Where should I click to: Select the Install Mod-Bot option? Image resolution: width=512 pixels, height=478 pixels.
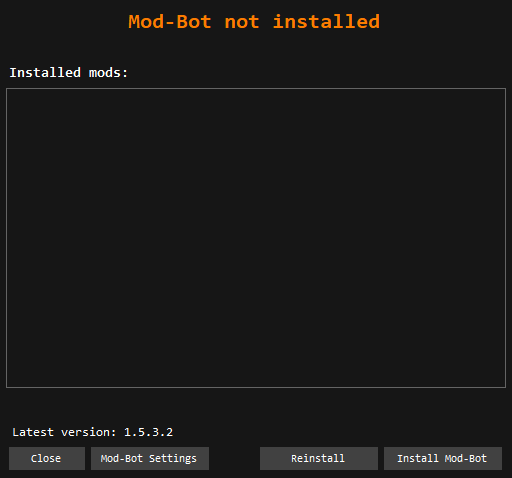(443, 458)
